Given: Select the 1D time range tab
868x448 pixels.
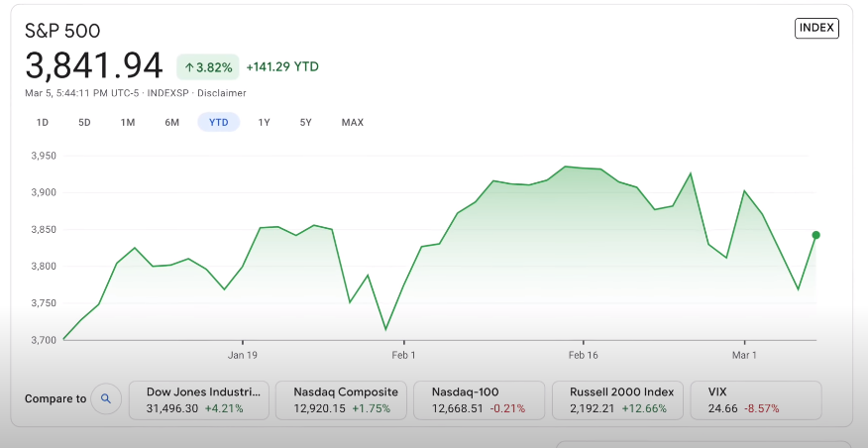Looking at the screenshot, I should point(43,123).
